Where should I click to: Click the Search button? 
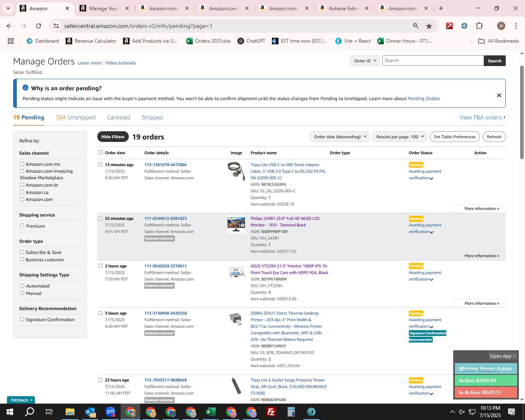click(495, 61)
